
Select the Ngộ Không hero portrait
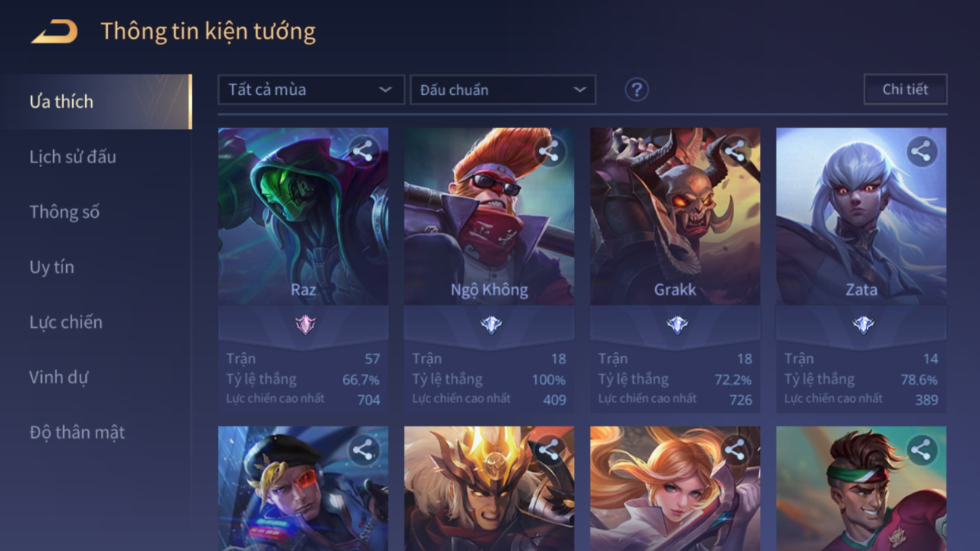(x=489, y=216)
